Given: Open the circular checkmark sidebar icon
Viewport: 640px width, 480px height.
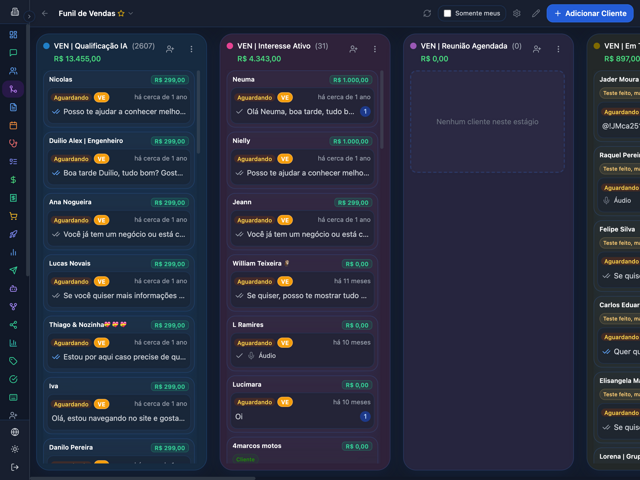Looking at the screenshot, I should pyautogui.click(x=13, y=379).
